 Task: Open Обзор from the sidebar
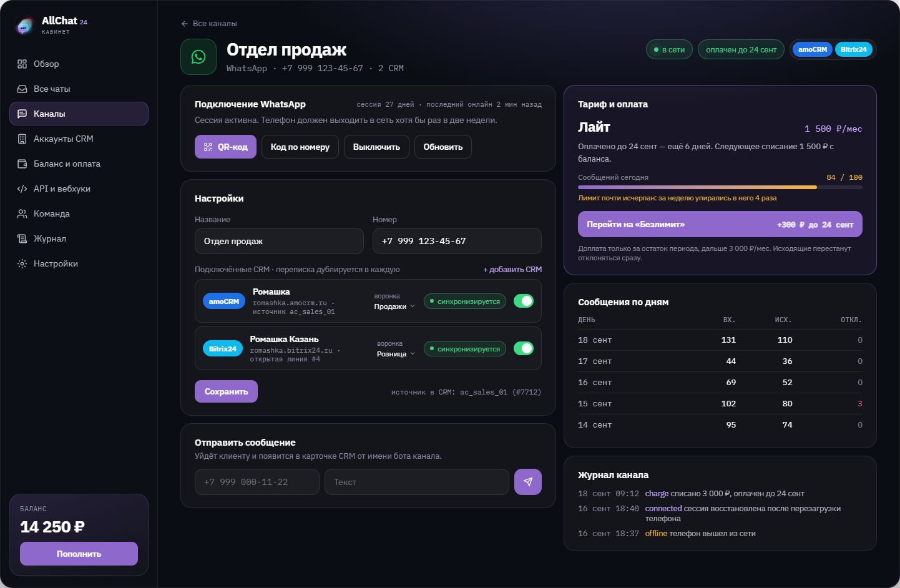click(79, 64)
